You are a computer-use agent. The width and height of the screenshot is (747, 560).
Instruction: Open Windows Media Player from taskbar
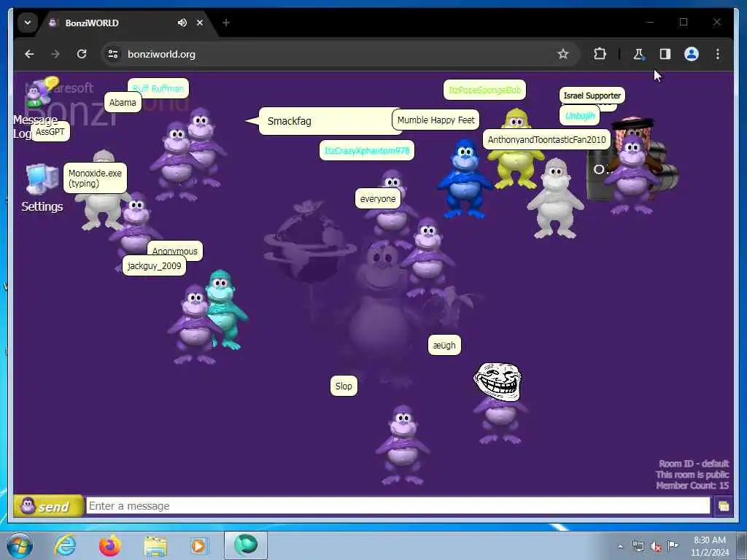point(199,545)
